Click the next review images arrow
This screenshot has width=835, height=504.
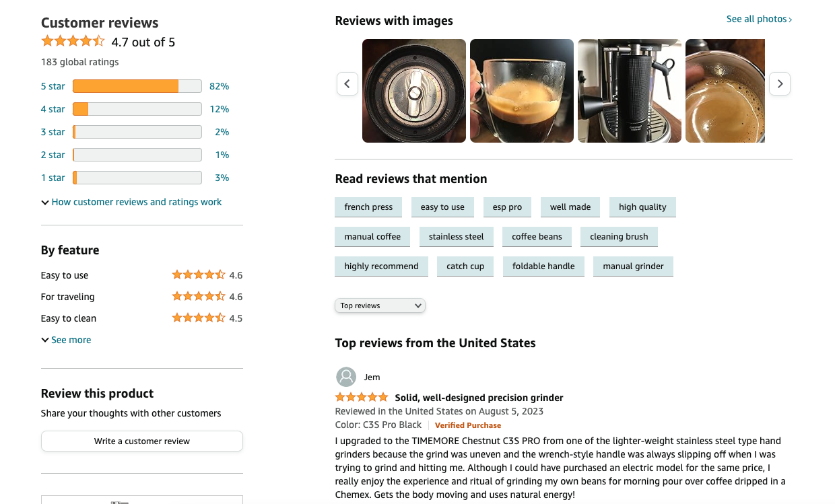[x=780, y=84]
